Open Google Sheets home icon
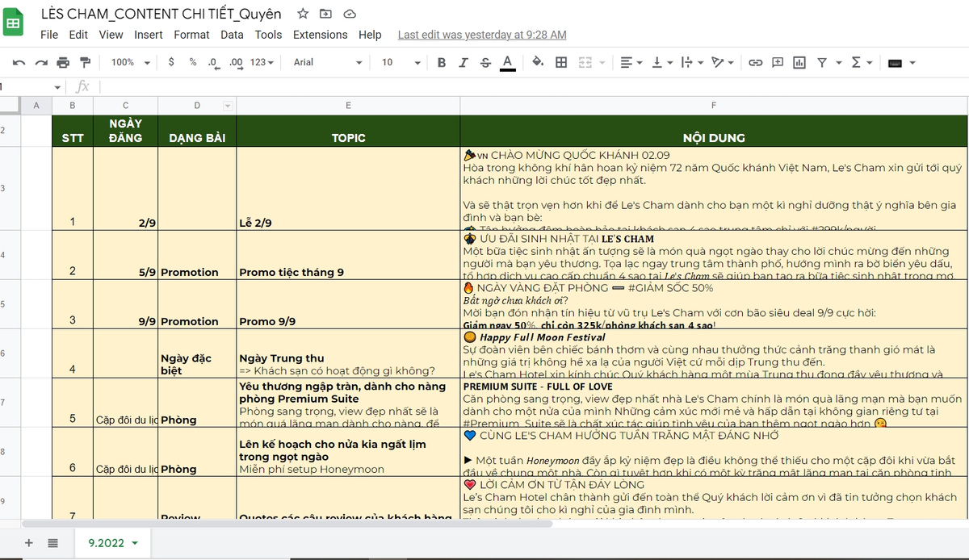The height and width of the screenshot is (560, 969). click(x=14, y=23)
